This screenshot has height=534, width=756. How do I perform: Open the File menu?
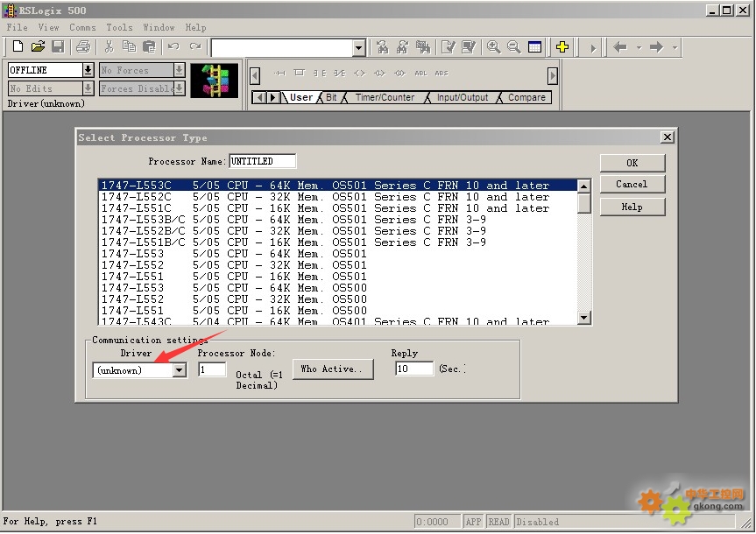(x=17, y=27)
